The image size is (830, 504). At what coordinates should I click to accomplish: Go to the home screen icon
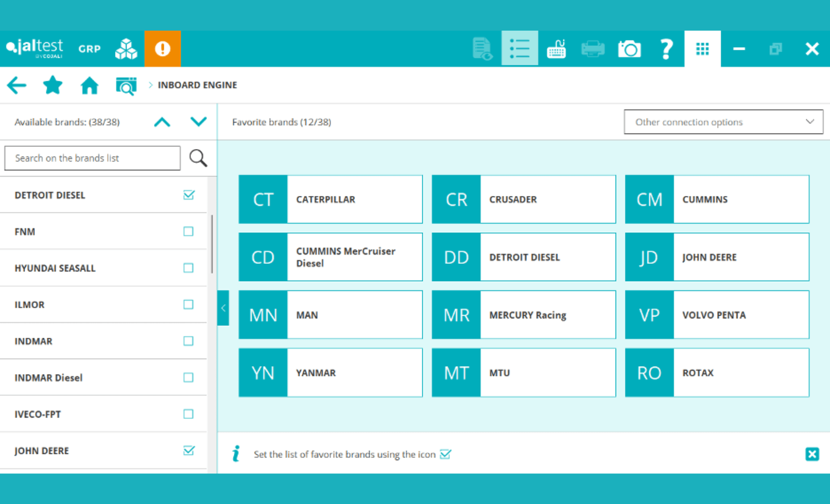click(x=89, y=85)
